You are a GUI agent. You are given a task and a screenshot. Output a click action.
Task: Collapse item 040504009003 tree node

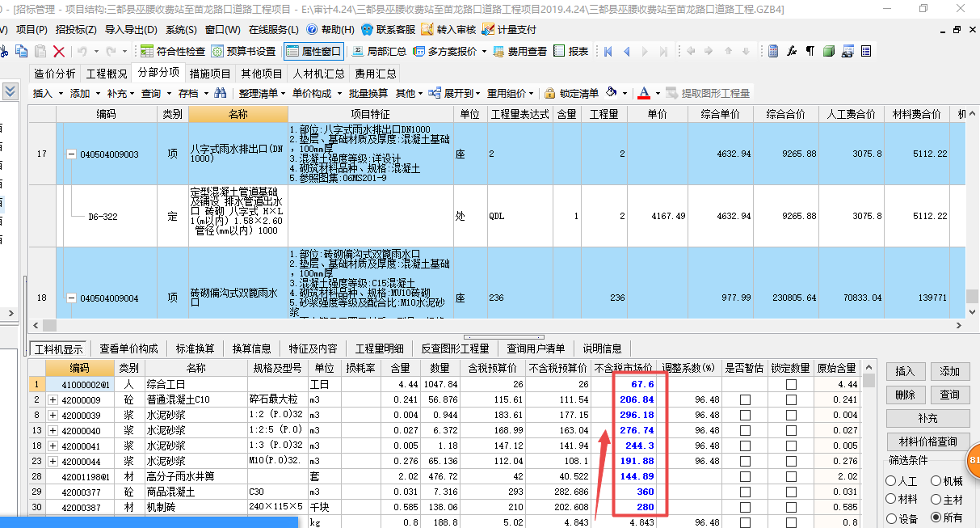(71, 154)
